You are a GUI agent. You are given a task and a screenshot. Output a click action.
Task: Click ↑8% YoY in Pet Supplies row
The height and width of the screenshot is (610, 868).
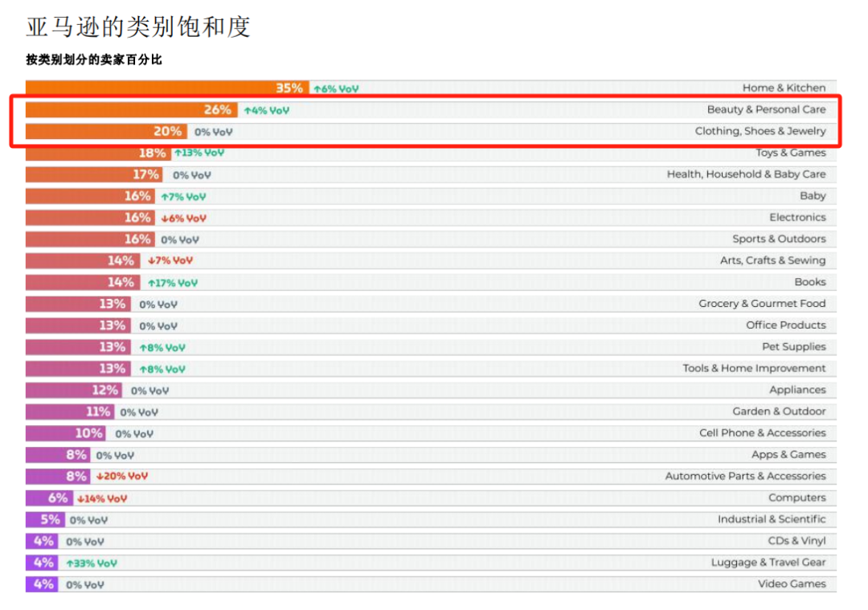[162, 348]
